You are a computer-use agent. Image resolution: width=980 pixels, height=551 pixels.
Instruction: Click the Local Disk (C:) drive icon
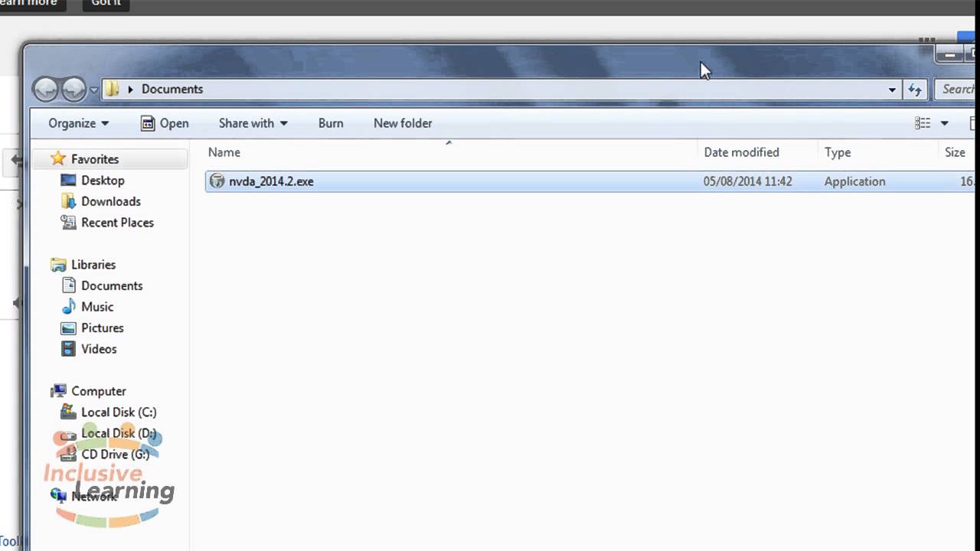tap(68, 412)
